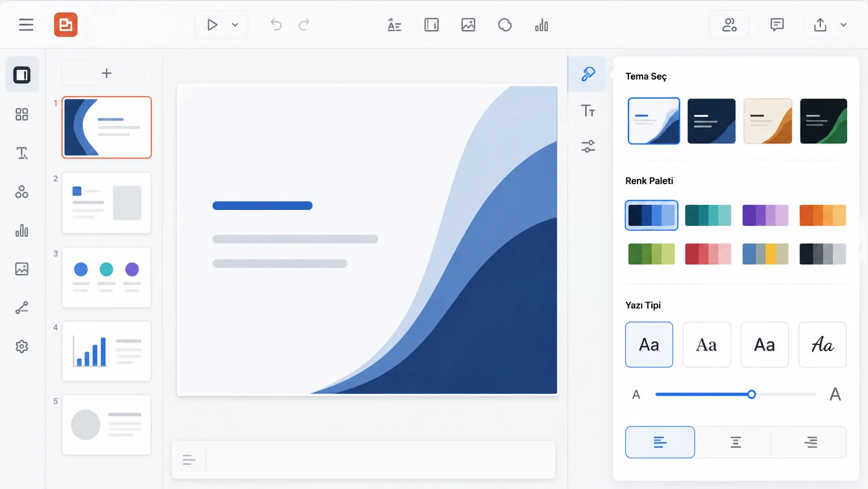Pick the blue yellow mixed palette
This screenshot has width=868, height=489.
click(x=765, y=254)
